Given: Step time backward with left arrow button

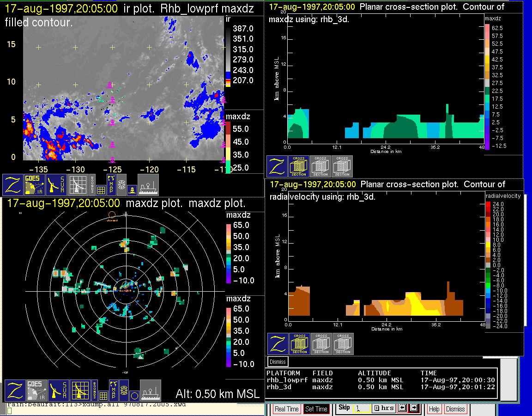Looking at the screenshot, I should (x=402, y=409).
